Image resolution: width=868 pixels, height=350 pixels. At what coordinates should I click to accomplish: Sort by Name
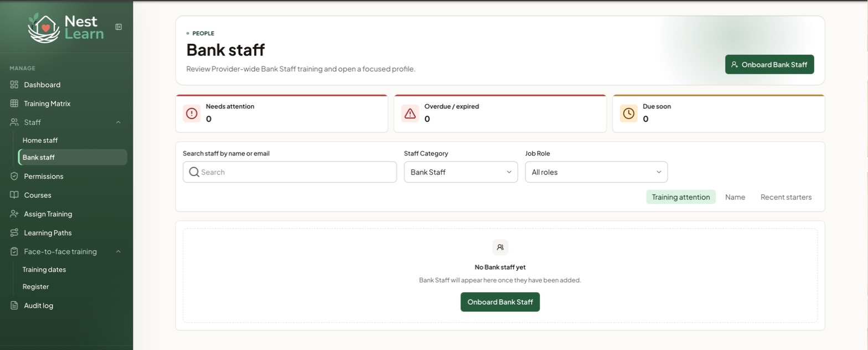pyautogui.click(x=735, y=197)
